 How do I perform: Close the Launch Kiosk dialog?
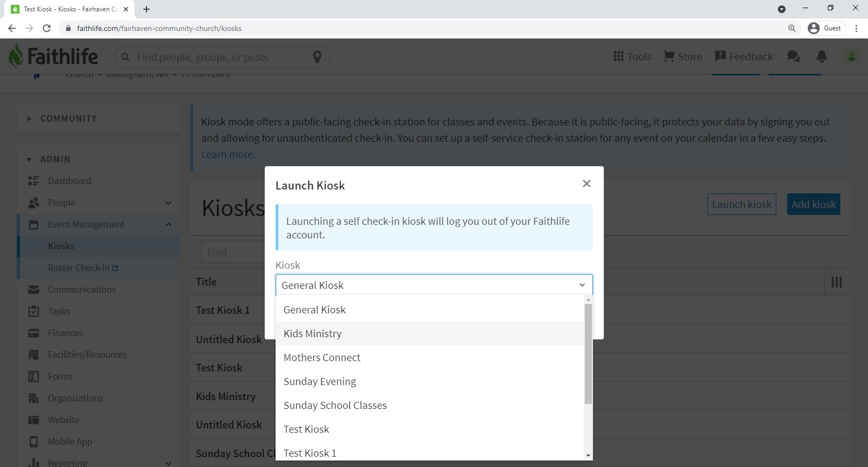coord(586,184)
